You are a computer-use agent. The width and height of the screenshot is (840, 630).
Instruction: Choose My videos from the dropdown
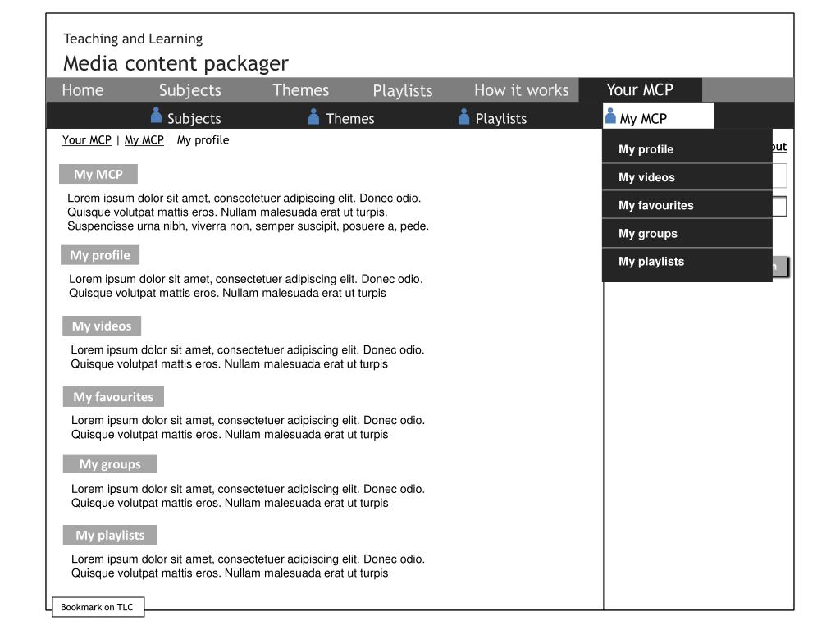point(687,177)
